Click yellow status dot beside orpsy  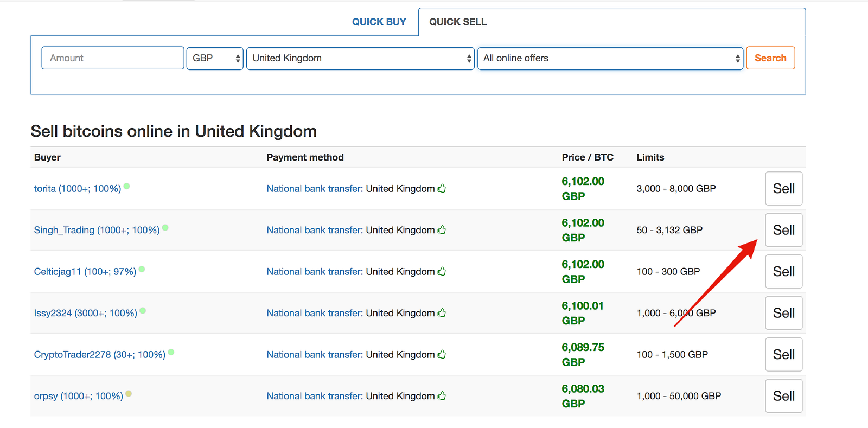click(x=129, y=394)
